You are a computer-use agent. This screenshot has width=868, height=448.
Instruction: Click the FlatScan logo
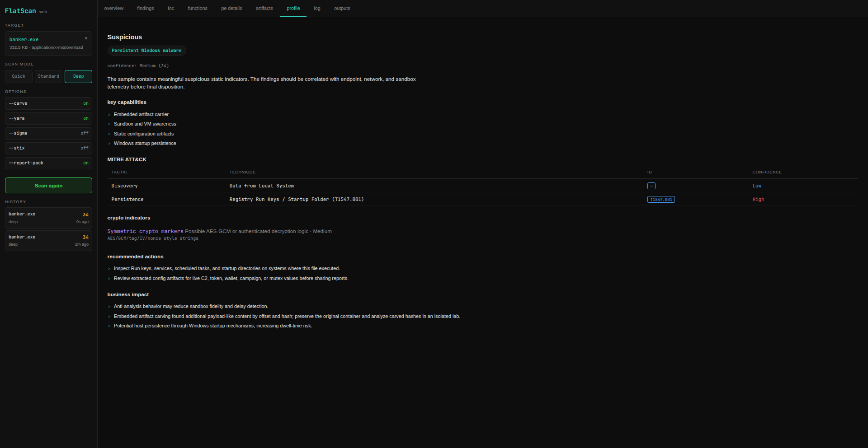point(20,11)
